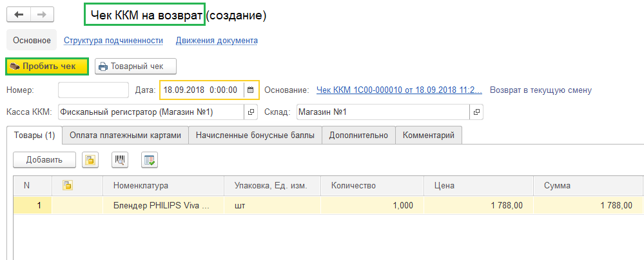This screenshot has height=260, width=644.
Task: Click the Сумма column header
Action: [588, 186]
